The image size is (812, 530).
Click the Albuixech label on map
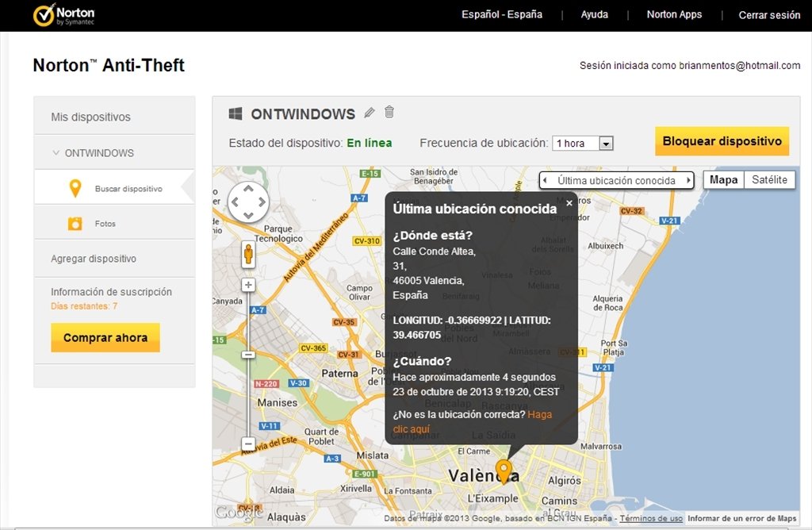[x=605, y=246]
